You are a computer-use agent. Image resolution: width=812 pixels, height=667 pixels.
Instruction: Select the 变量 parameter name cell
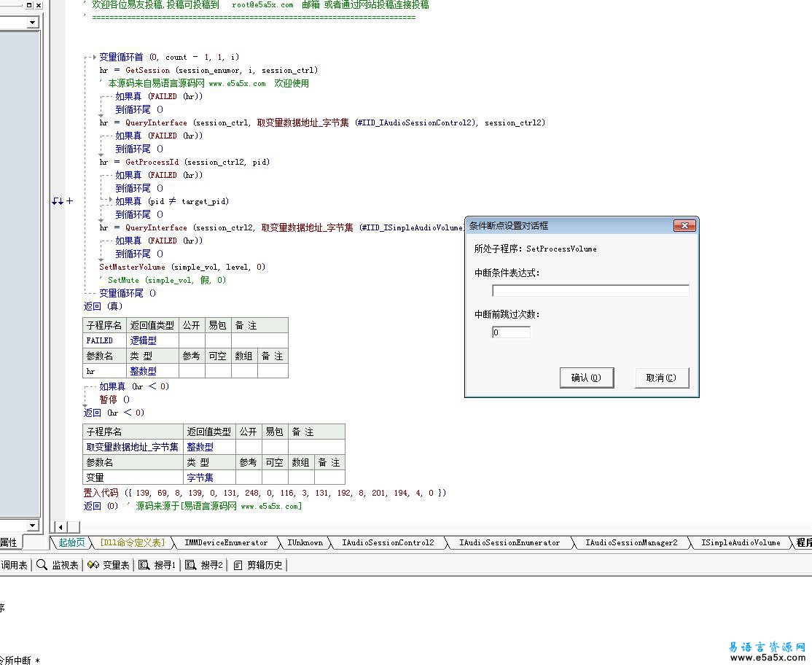click(133, 477)
